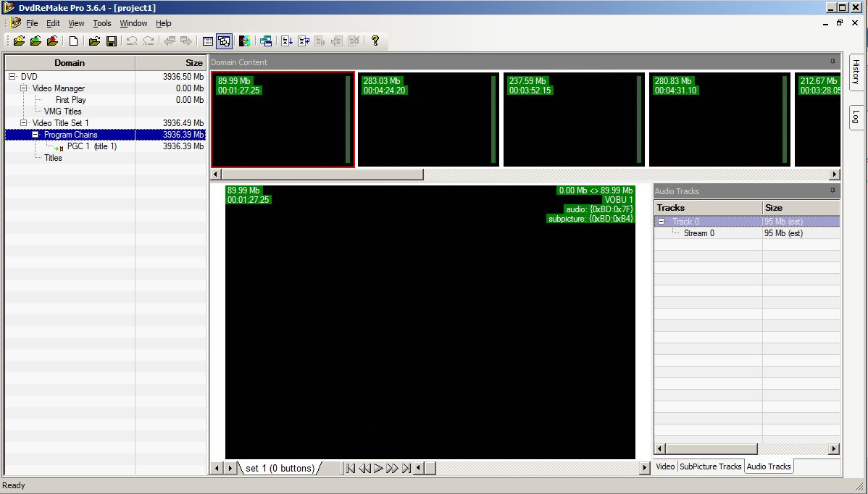The height and width of the screenshot is (494, 868).
Task: Open the Log side panel
Action: pyautogui.click(x=856, y=117)
